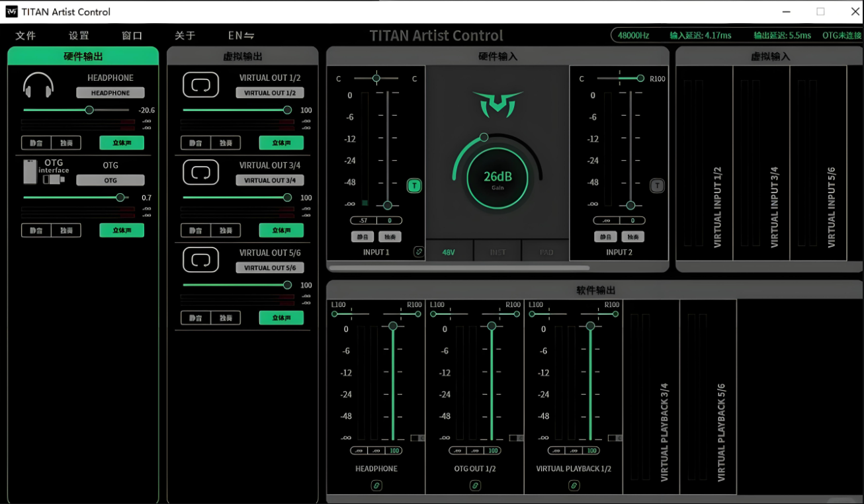864x504 pixels.
Task: Open the VIRTUAL OUT 5/6 source selector
Action: click(x=270, y=268)
